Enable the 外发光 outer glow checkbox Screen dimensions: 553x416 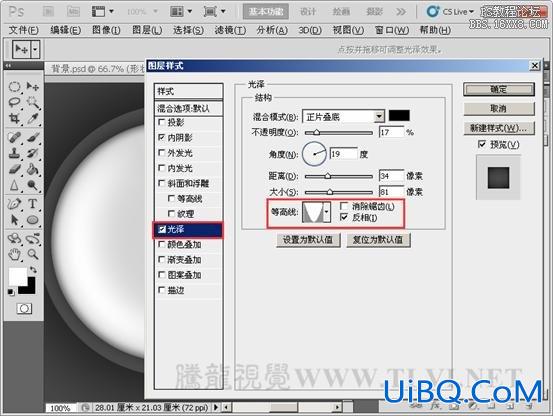coord(162,152)
